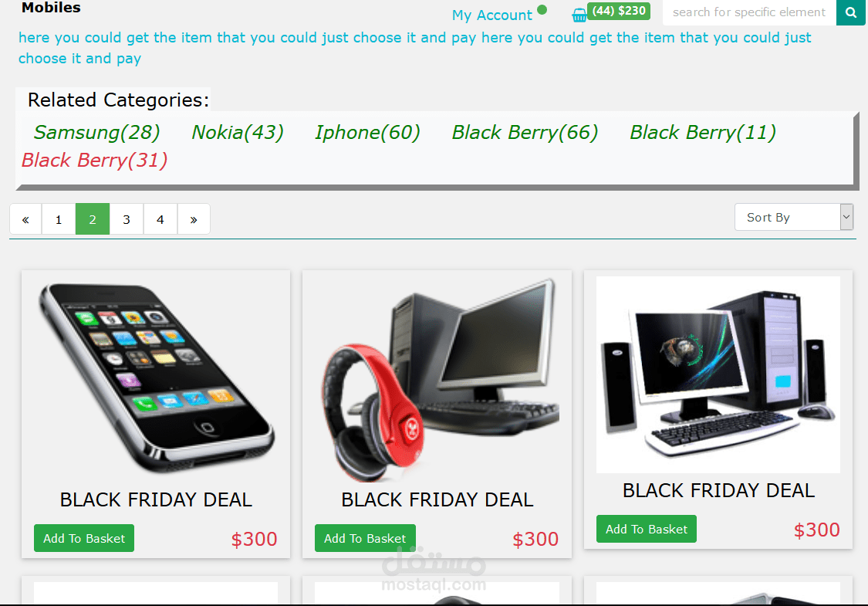Click the green dot beside My Account
The image size is (868, 606).
click(x=542, y=9)
